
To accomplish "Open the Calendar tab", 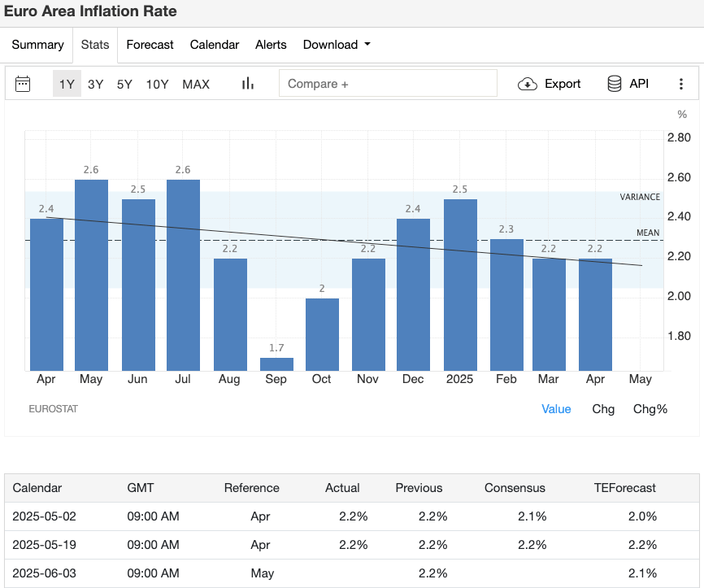I will coord(214,45).
